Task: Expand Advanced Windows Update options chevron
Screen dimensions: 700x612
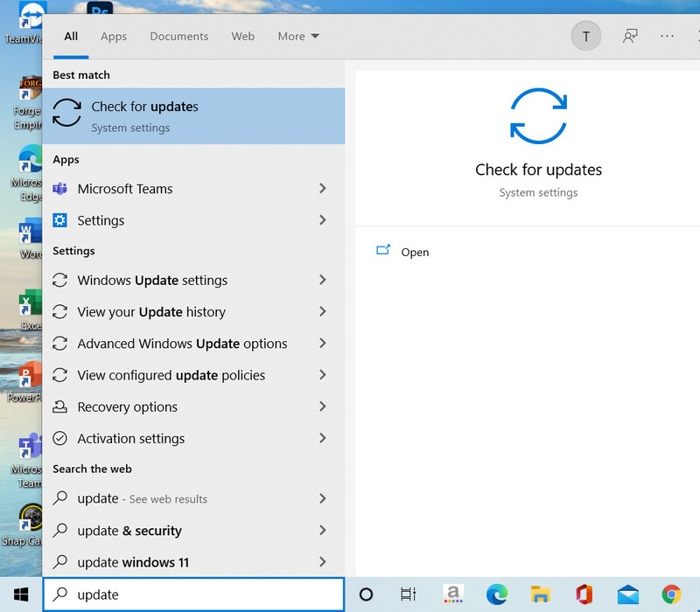Action: (323, 344)
